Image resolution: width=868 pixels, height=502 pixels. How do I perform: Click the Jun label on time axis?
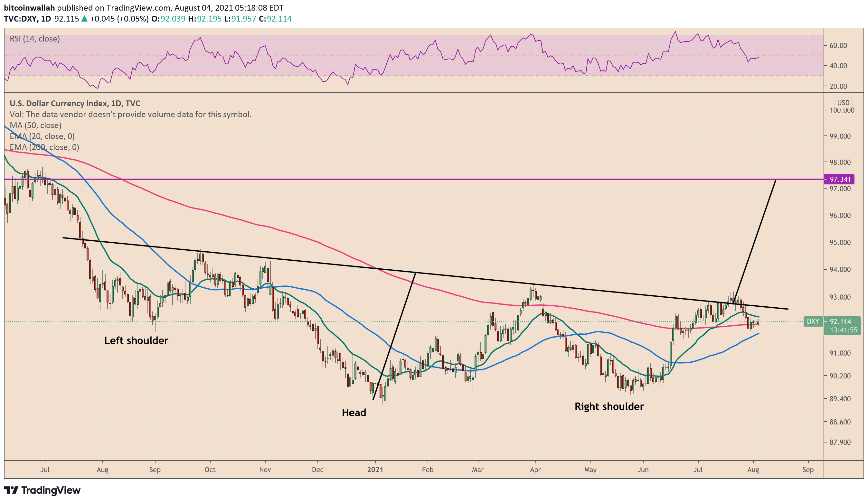(643, 469)
